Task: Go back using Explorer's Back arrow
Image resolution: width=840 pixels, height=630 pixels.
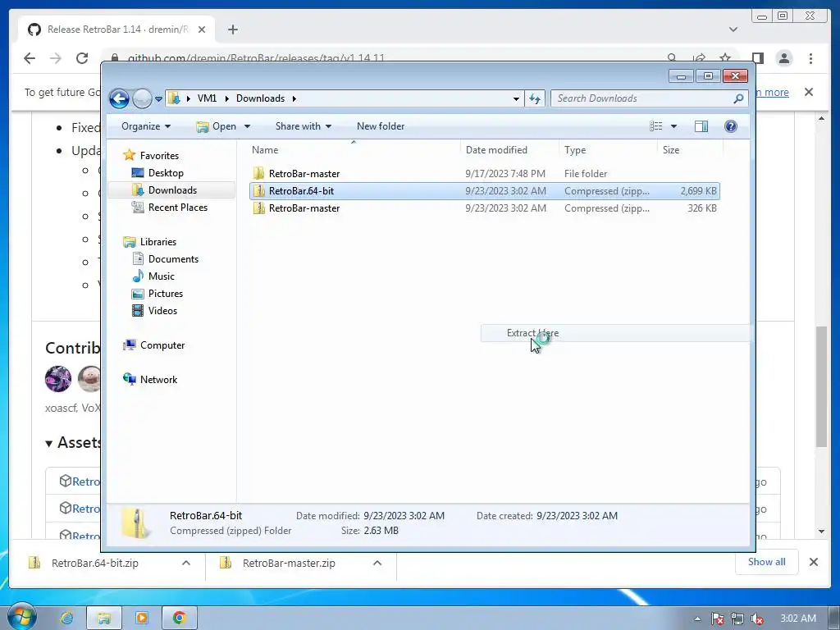Action: tap(119, 98)
